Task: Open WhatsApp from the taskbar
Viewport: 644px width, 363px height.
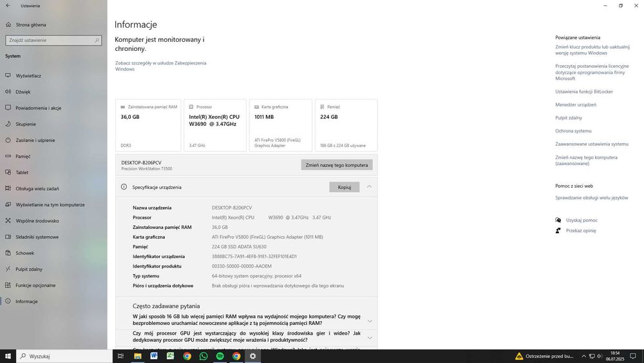Action: [x=204, y=356]
